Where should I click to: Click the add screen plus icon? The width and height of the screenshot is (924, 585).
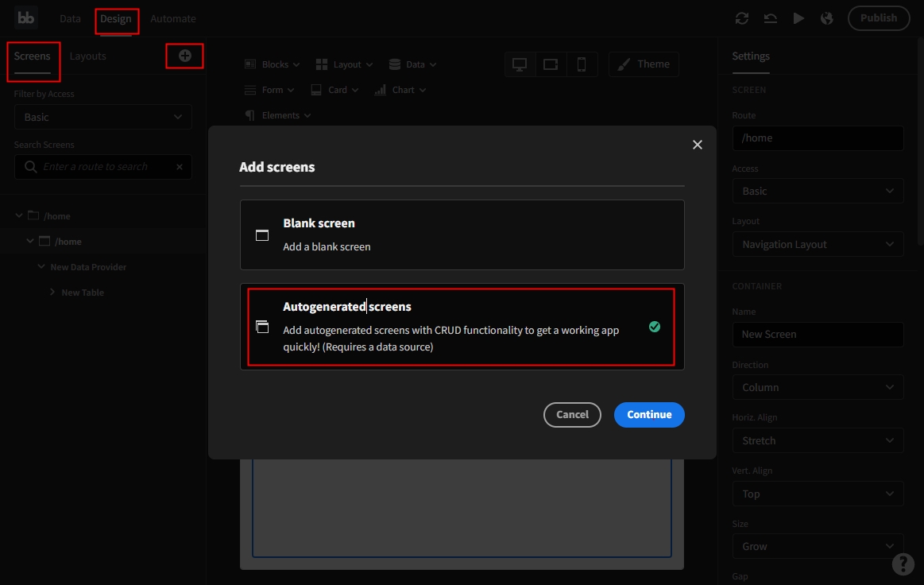point(184,56)
